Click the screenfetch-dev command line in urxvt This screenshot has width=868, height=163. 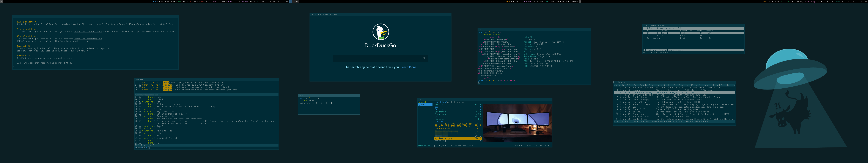click(x=491, y=35)
